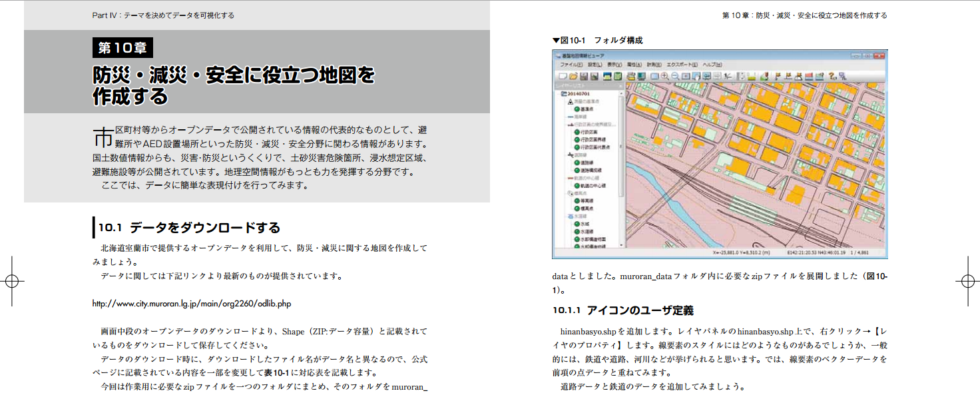This screenshot has height=405, width=980.
Task: Click the horizontal ruler measurement icon
Action: (x=751, y=76)
